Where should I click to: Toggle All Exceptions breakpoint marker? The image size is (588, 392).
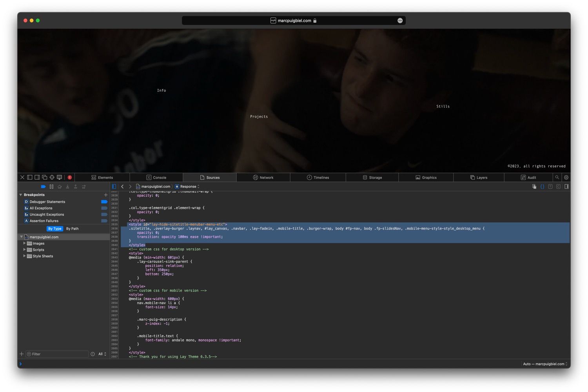(104, 208)
